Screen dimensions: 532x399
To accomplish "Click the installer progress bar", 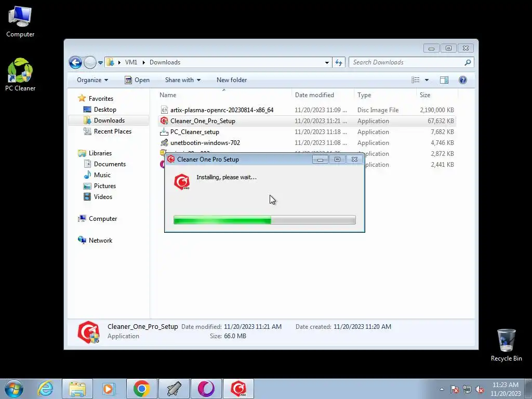I will (264, 220).
